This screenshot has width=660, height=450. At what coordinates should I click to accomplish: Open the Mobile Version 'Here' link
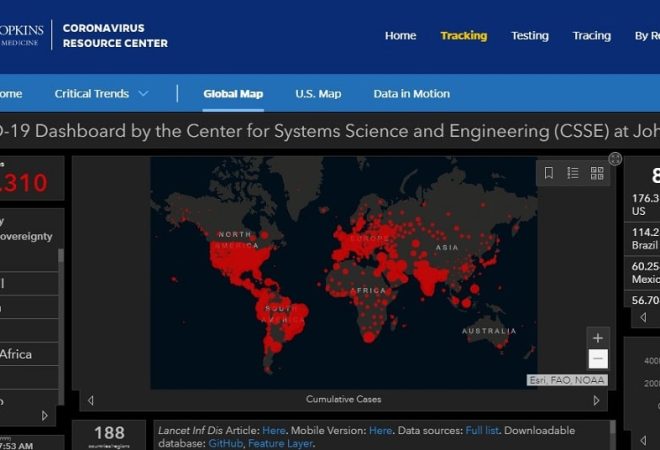(x=381, y=430)
